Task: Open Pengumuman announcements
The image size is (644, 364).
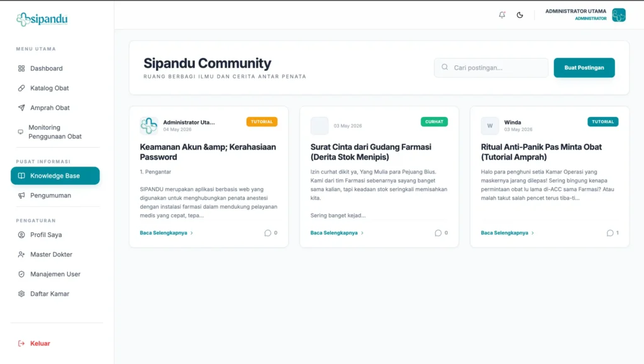Action: (55, 196)
